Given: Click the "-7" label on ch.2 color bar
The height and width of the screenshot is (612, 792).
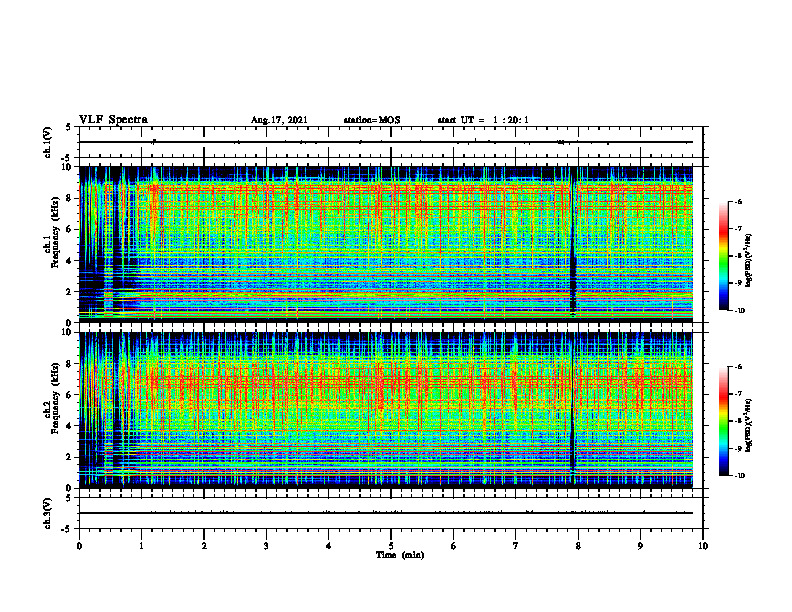Looking at the screenshot, I should tap(738, 394).
